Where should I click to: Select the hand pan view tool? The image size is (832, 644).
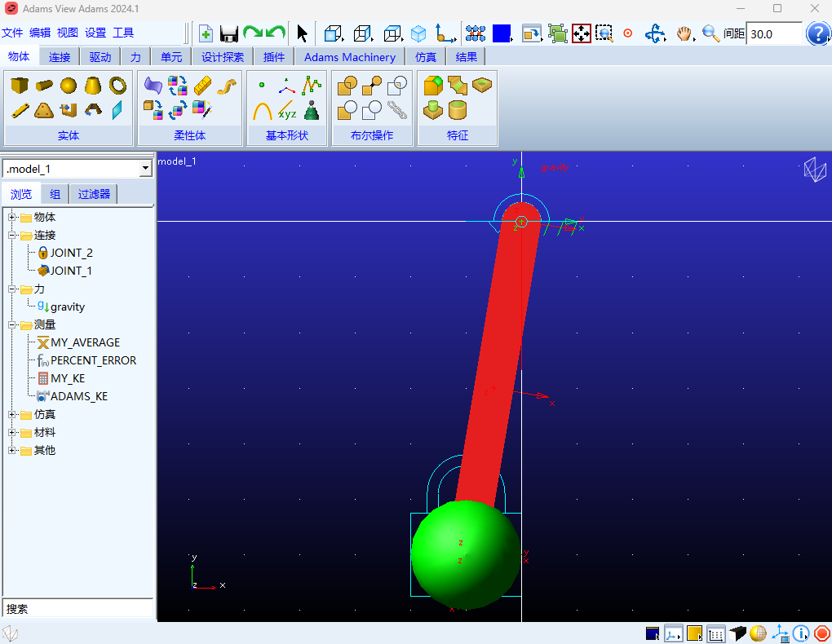point(684,33)
